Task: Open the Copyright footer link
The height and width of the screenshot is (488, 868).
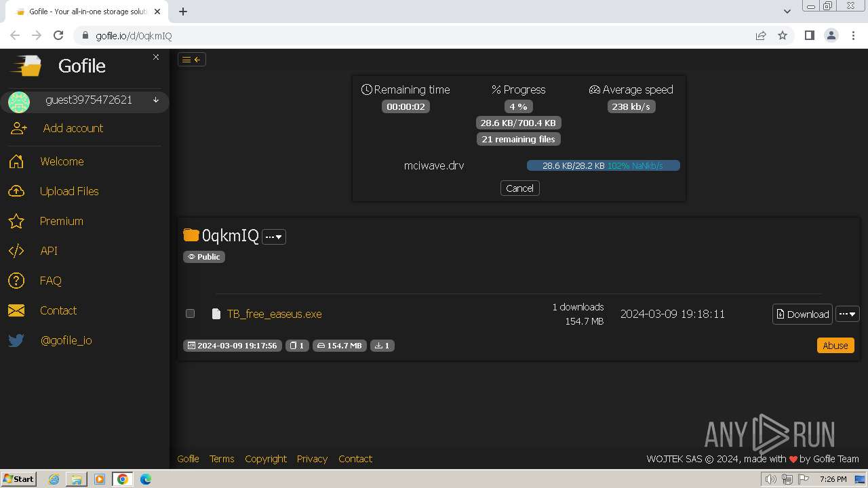Action: [x=266, y=459]
